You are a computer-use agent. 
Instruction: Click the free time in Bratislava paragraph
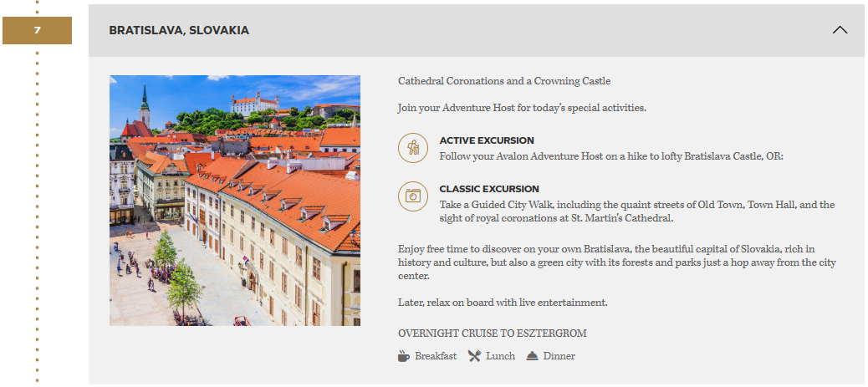coord(617,262)
